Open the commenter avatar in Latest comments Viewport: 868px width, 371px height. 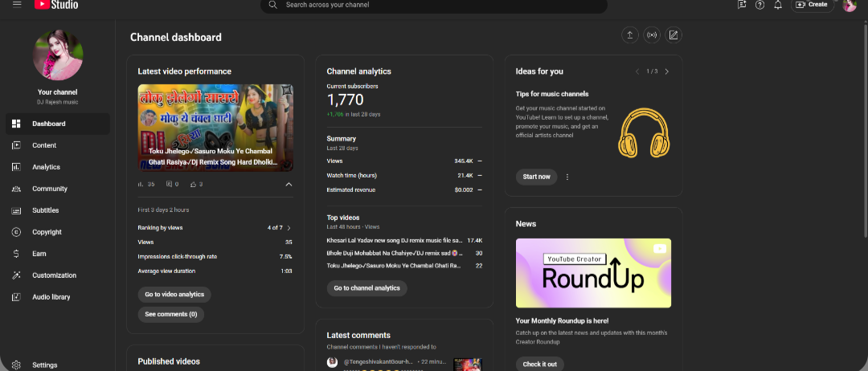332,362
